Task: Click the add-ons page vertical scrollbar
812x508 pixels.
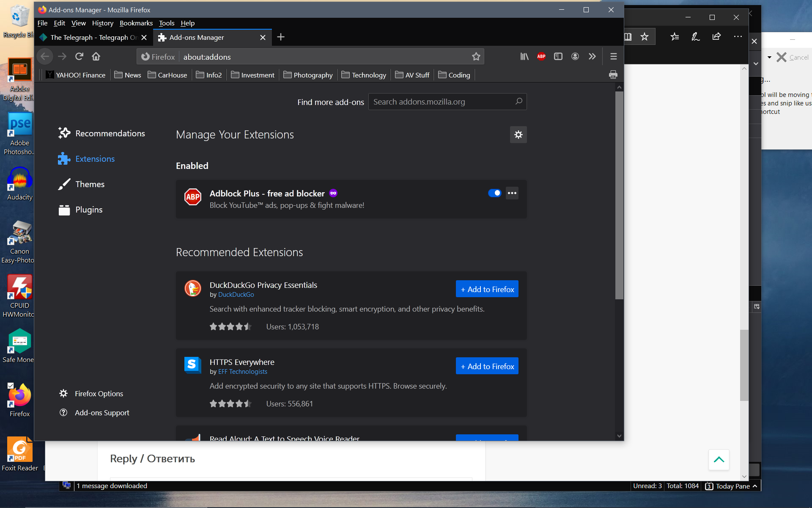Action: tap(619, 195)
